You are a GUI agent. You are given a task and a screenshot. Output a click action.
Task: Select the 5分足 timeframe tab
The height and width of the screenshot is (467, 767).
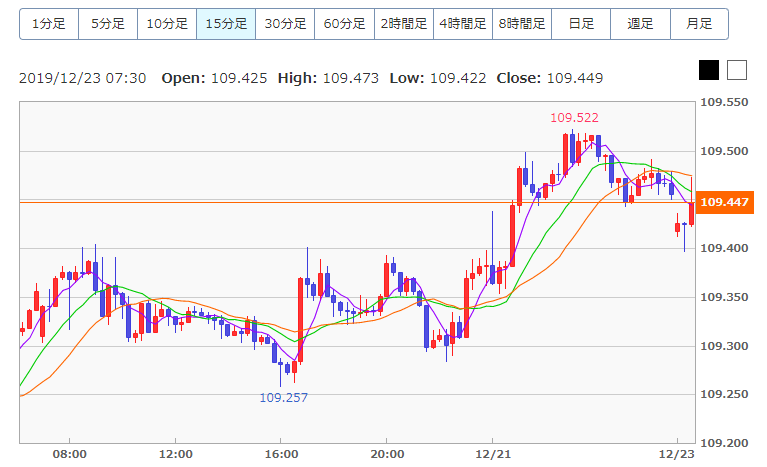click(108, 24)
